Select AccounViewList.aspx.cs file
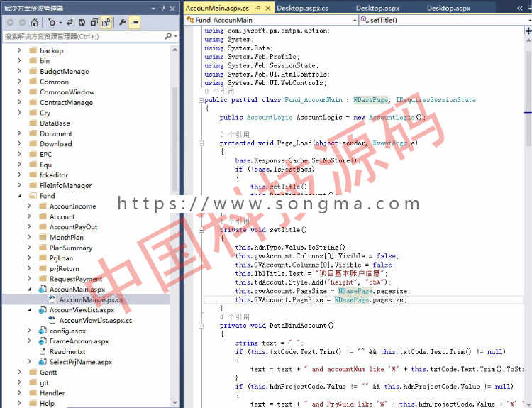Screen dimensions: 532x408 tap(96, 321)
